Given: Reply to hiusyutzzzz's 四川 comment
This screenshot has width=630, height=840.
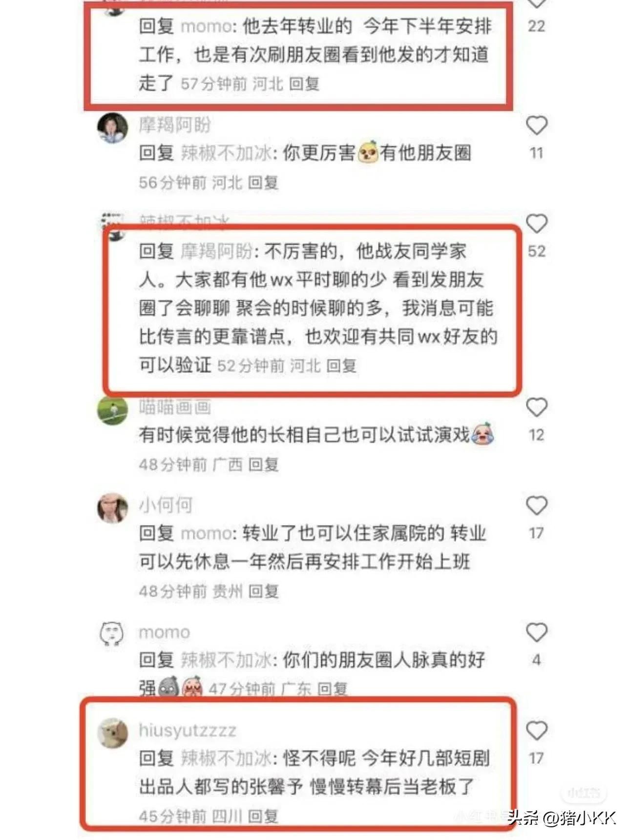Looking at the screenshot, I should pos(263,816).
